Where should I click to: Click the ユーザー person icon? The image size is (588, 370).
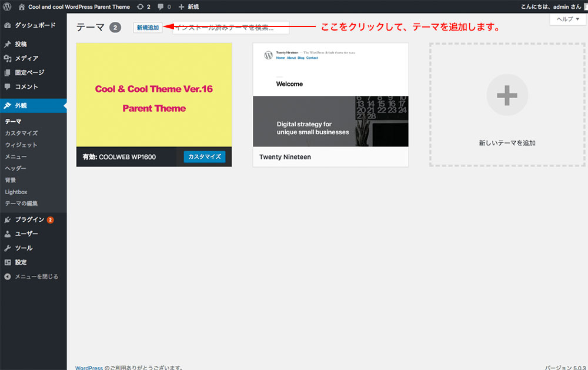pyautogui.click(x=8, y=234)
